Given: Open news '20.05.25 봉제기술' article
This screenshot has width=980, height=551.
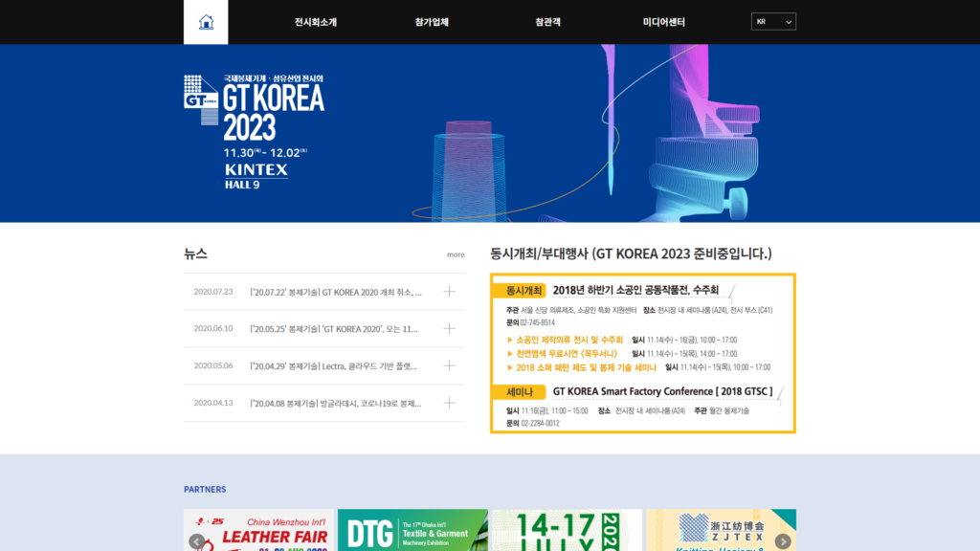Looking at the screenshot, I should click(x=334, y=329).
